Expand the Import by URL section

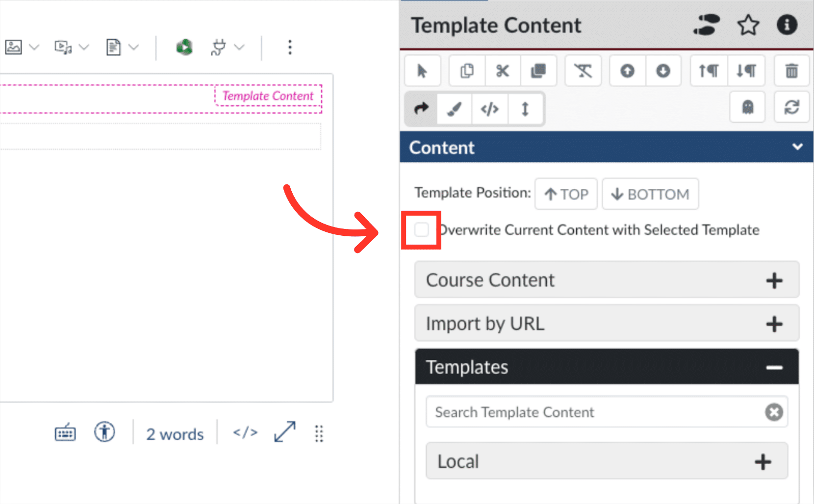[x=774, y=324]
